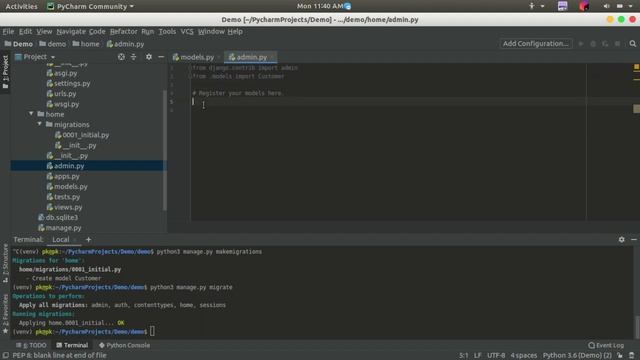Open the View menu

44,31
